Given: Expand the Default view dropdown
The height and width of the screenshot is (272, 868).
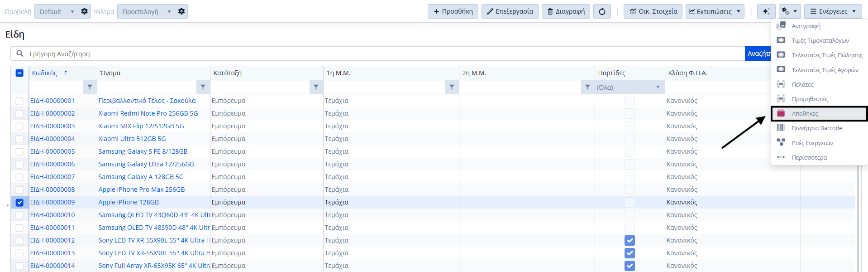Looking at the screenshot, I should tap(72, 11).
